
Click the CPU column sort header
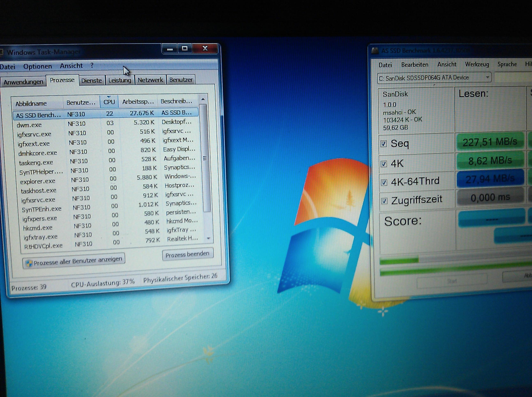point(109,102)
